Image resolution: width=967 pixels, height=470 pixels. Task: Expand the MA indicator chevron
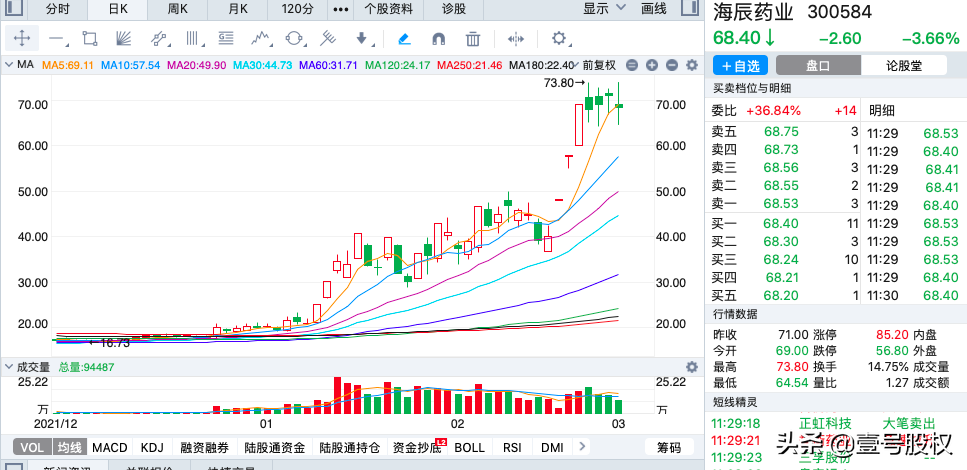(x=8, y=65)
